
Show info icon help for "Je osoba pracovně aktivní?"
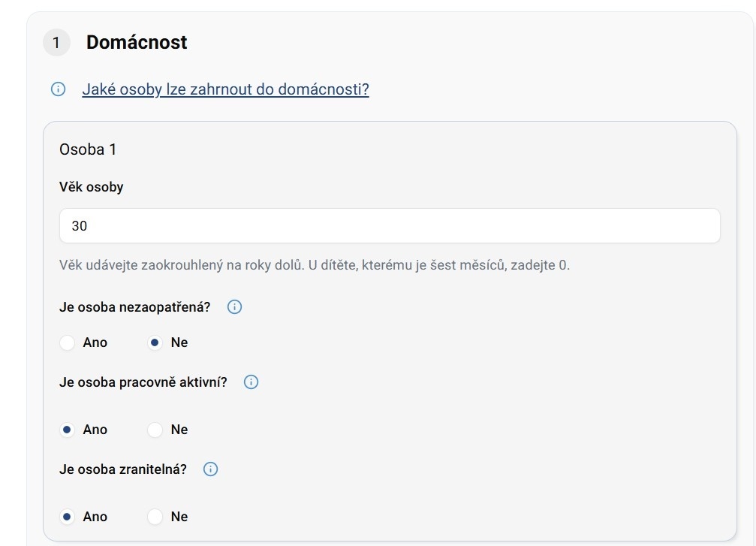(251, 382)
